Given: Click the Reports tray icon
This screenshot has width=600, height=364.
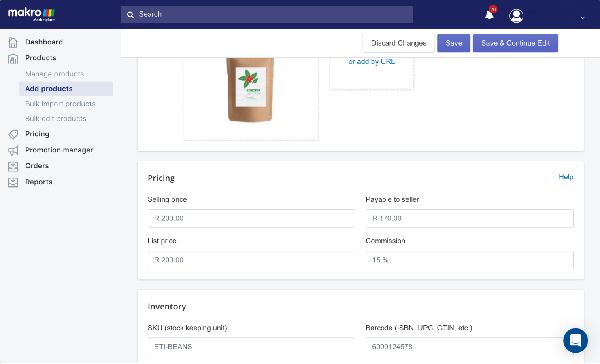Looking at the screenshot, I should tap(13, 182).
